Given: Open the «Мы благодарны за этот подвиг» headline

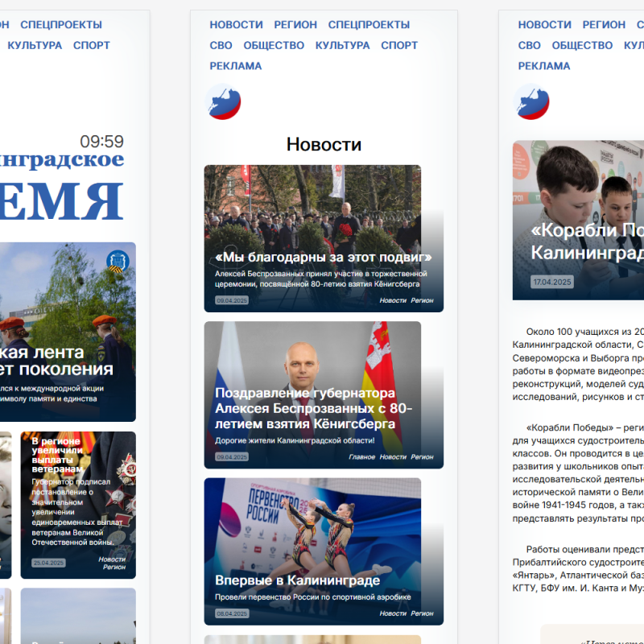Looking at the screenshot, I should coord(324,257).
